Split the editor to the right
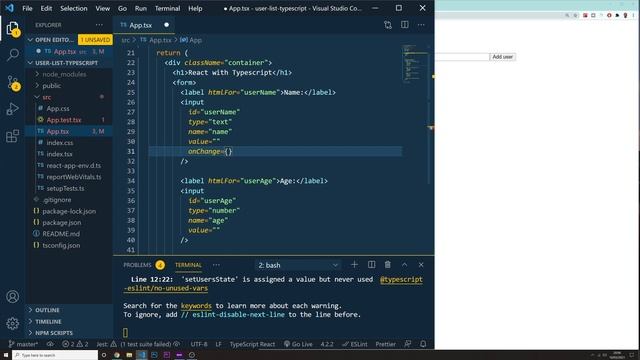This screenshot has height=360, width=640. pos(404,25)
